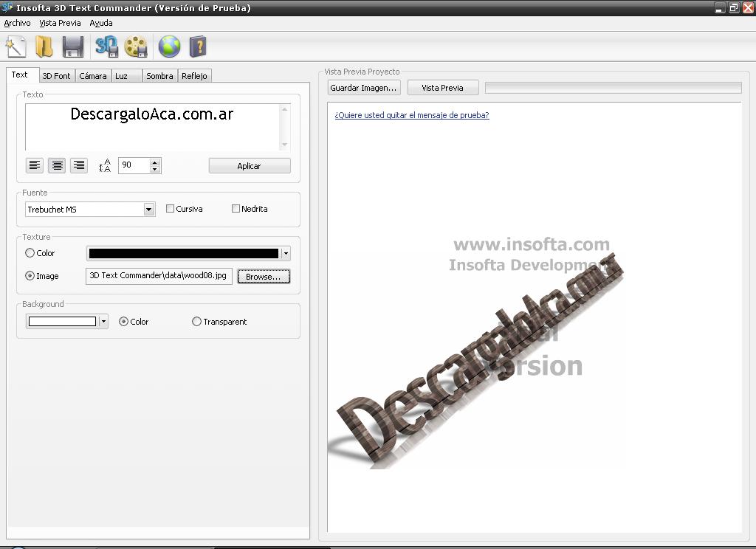Click the preview progress bar
Image resolution: width=756 pixels, height=549 pixels.
pos(614,88)
